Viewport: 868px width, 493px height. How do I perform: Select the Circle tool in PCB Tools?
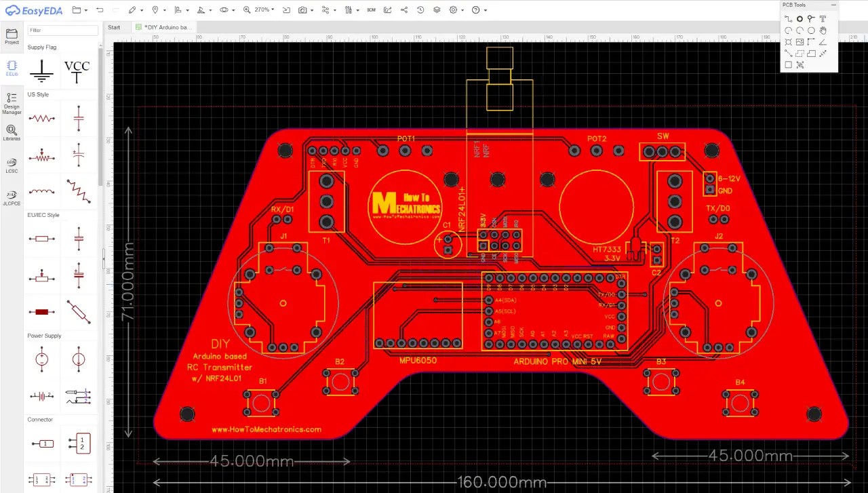[811, 30]
